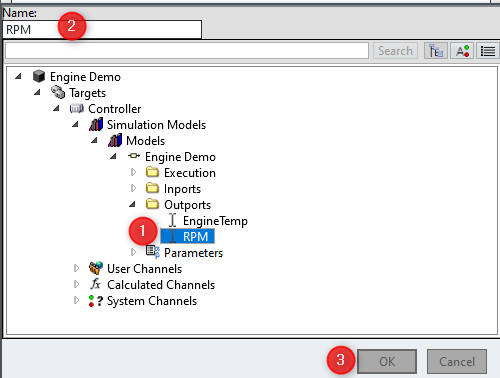This screenshot has width=500, height=378.
Task: Collapse the Models node
Action: pos(94,140)
